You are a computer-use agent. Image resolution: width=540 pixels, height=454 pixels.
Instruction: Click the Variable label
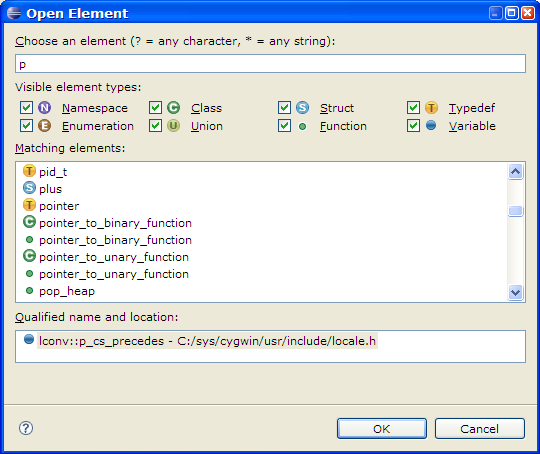[472, 126]
